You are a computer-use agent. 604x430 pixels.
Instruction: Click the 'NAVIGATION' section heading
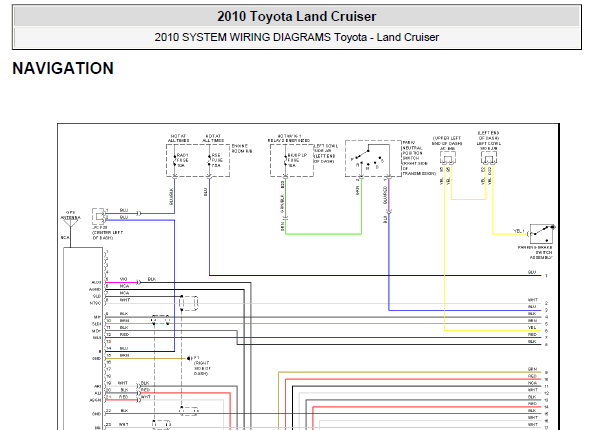(x=63, y=69)
